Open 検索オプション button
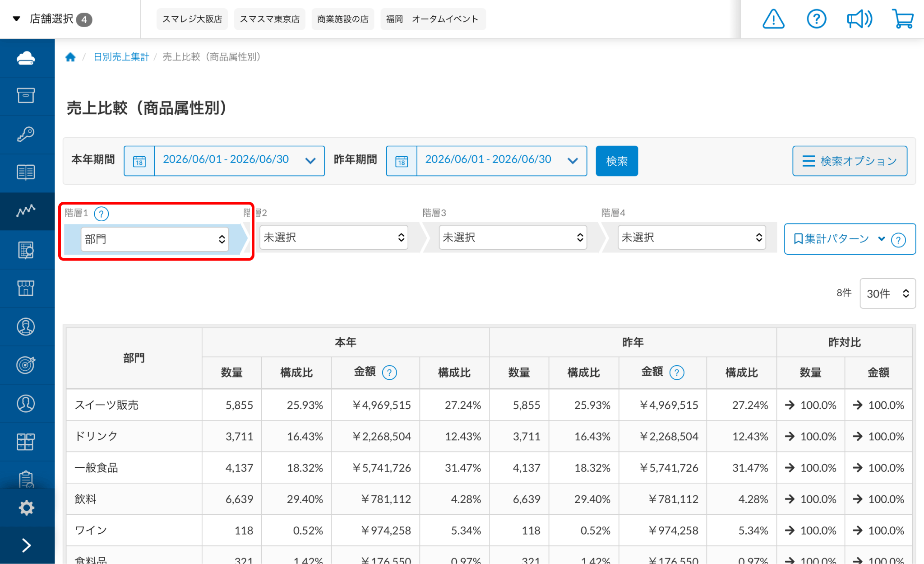Screen dimensions: 924x564 point(850,161)
